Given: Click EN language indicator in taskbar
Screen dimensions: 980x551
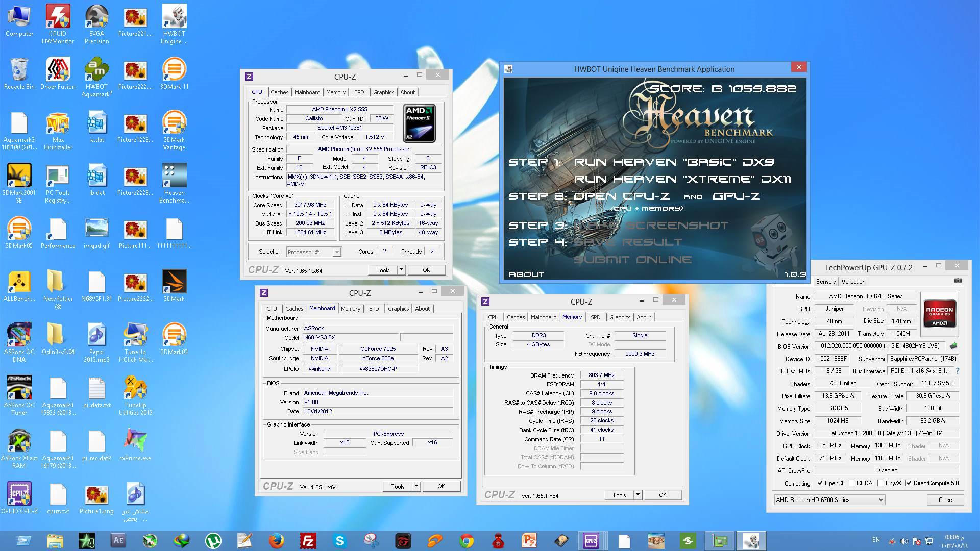Looking at the screenshot, I should 876,540.
